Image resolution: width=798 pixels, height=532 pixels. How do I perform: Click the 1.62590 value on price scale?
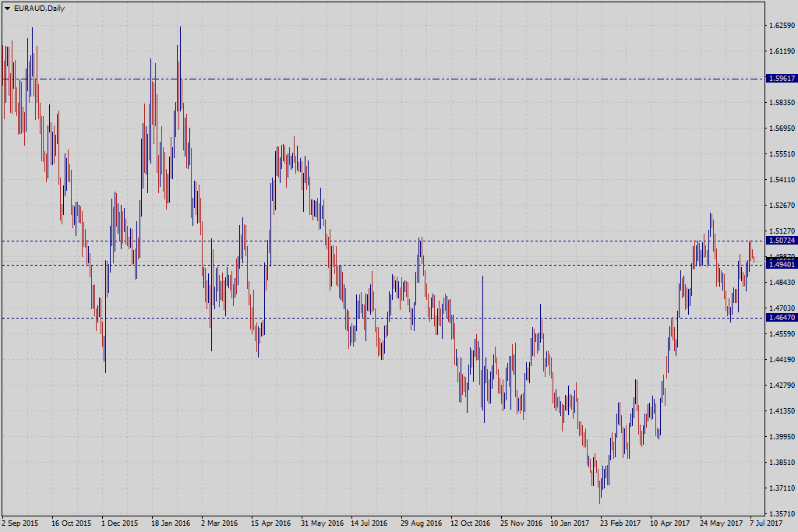(x=780, y=26)
